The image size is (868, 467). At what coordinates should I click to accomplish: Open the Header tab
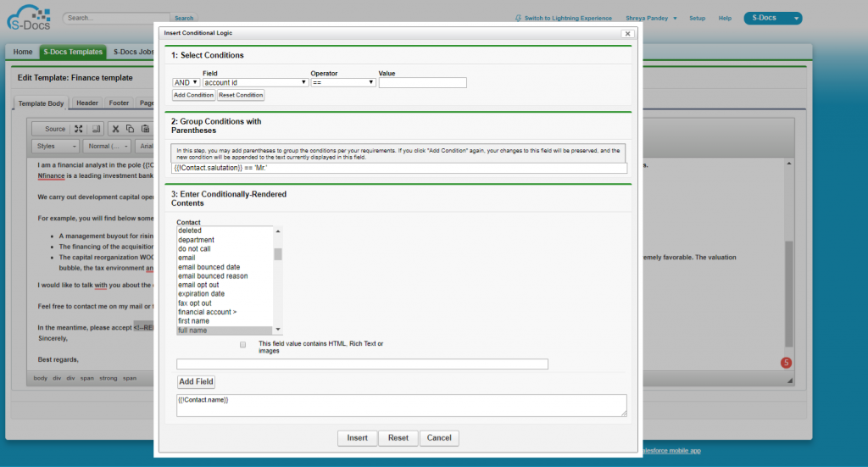(x=87, y=103)
